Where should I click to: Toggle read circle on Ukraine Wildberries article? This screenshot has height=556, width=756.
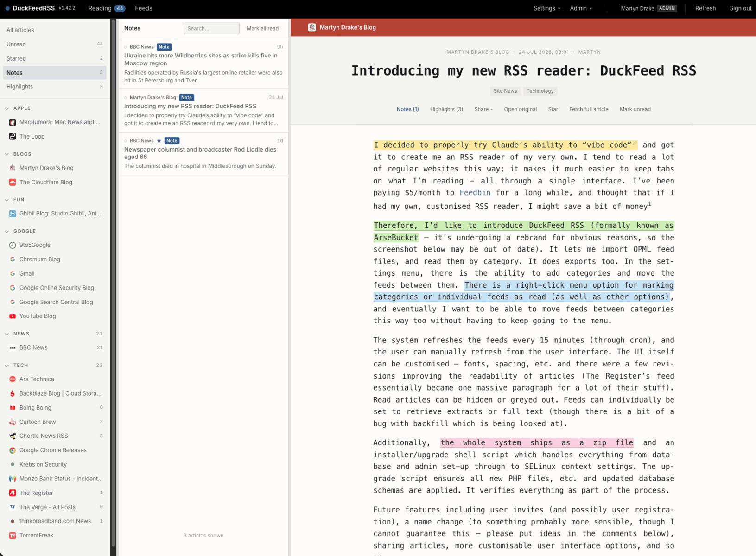[126, 47]
